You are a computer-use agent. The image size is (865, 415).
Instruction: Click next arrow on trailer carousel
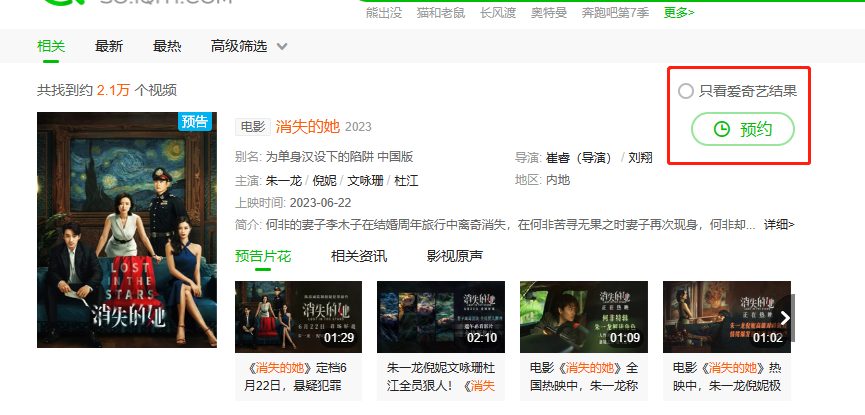pyautogui.click(x=786, y=318)
